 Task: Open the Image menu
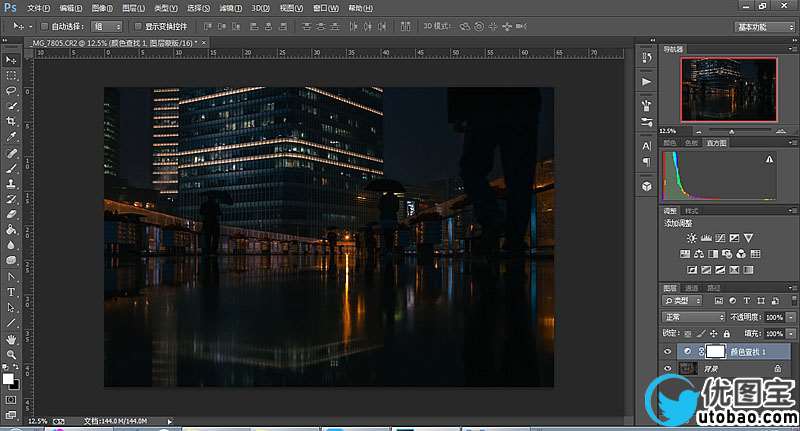[102, 8]
